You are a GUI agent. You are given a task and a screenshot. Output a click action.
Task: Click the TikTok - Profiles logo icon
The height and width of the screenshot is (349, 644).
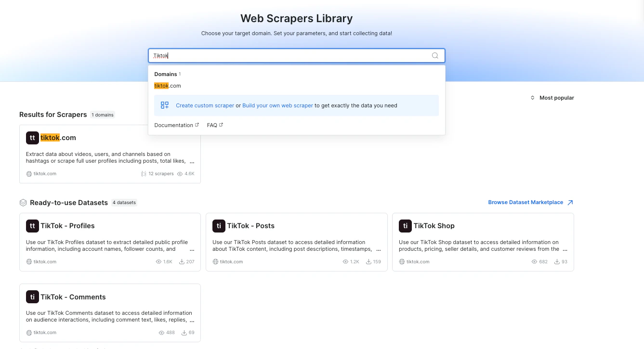click(32, 226)
